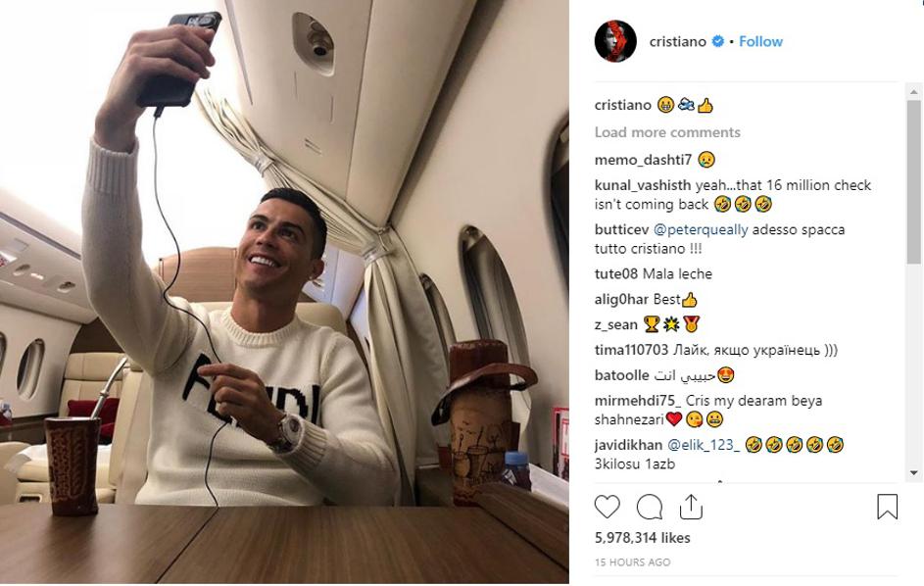
Task: View the kunal_vashisth profile
Action: click(643, 185)
